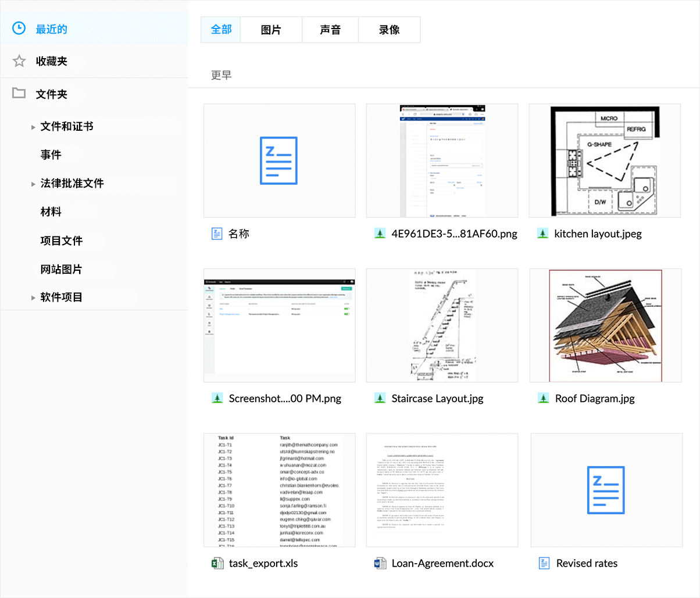Expand the 文件和证书 folder arrow
Image resolution: width=700 pixels, height=598 pixels.
click(x=33, y=127)
